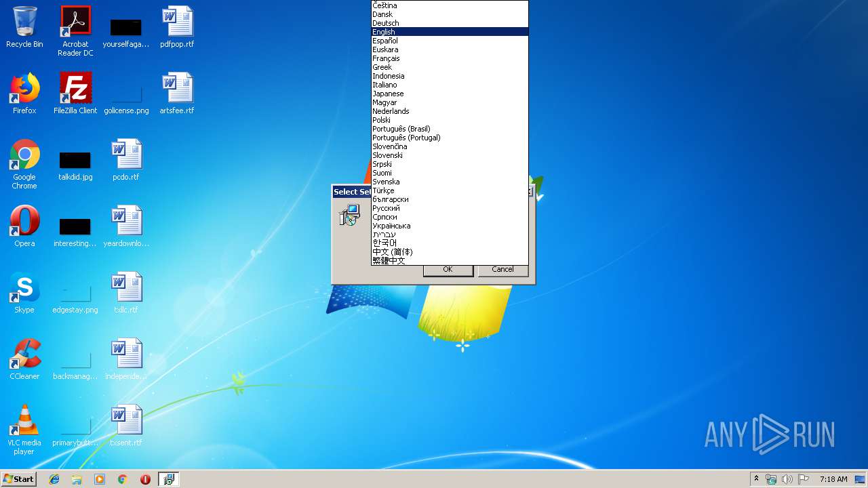The width and height of the screenshot is (868, 488).
Task: Launch Google Chrome desktop shortcut
Action: click(x=24, y=164)
